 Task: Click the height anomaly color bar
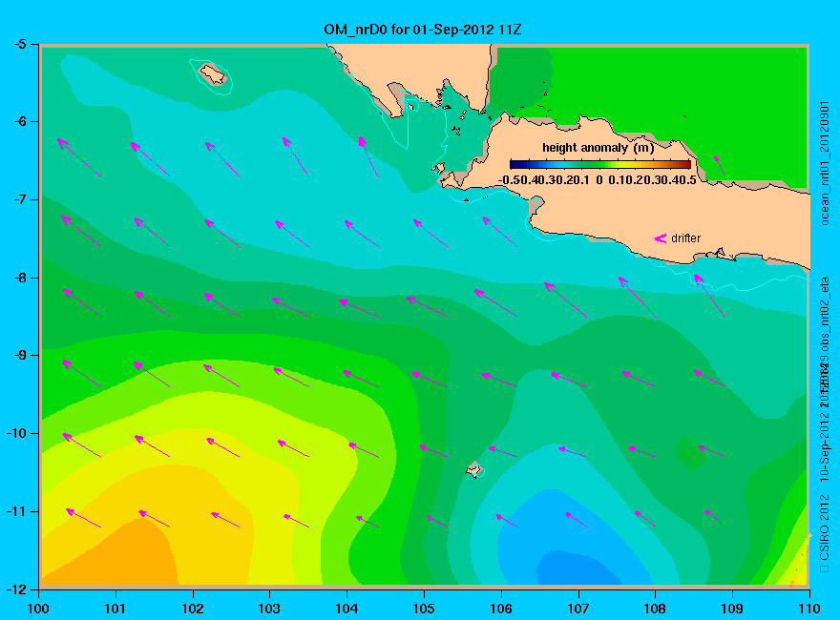tap(600, 164)
